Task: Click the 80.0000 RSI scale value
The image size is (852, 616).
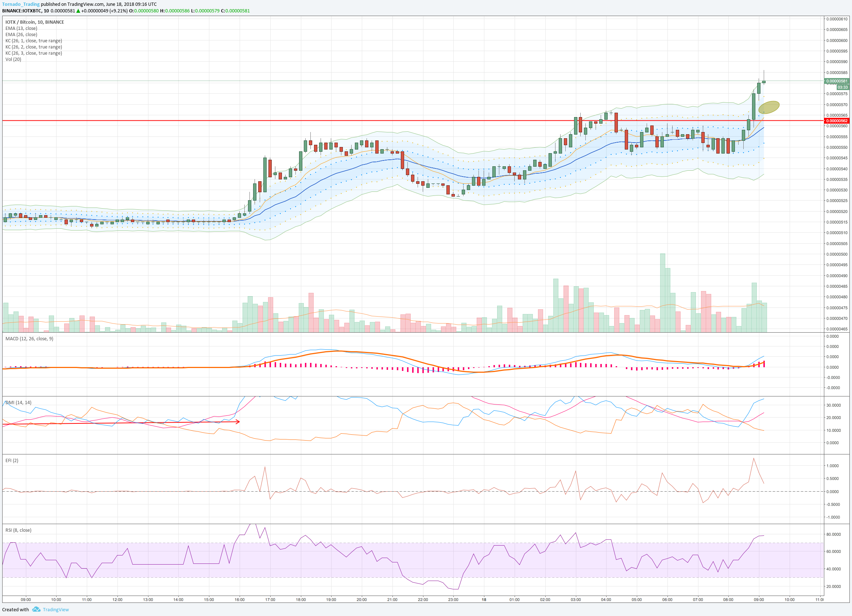Action: tap(833, 534)
